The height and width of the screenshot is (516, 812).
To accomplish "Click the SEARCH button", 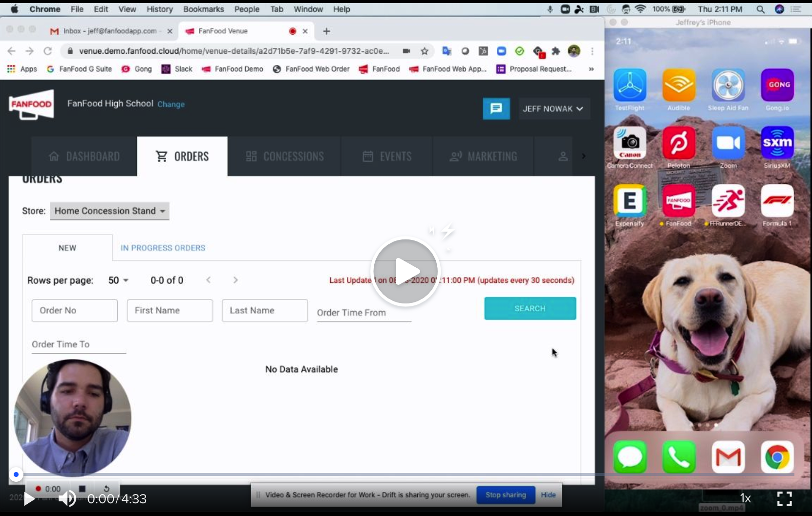I will click(530, 308).
